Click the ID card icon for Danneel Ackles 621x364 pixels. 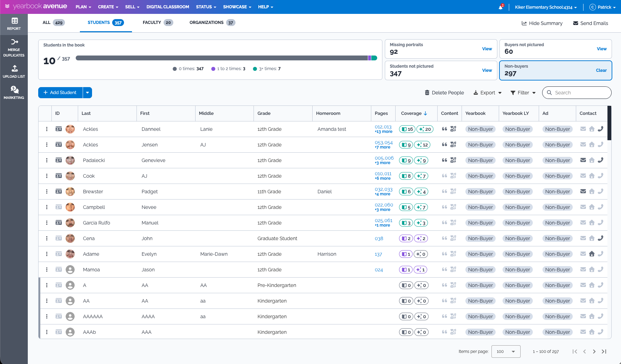coord(59,129)
